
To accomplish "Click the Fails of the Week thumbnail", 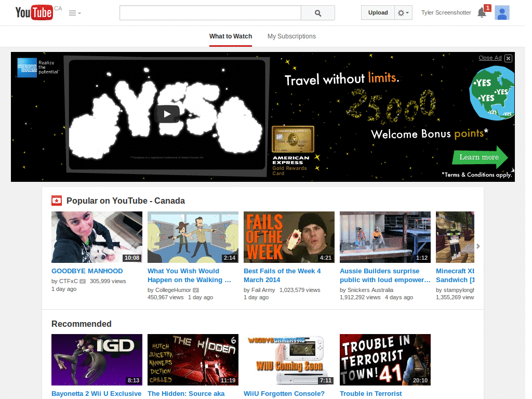I will tap(289, 237).
